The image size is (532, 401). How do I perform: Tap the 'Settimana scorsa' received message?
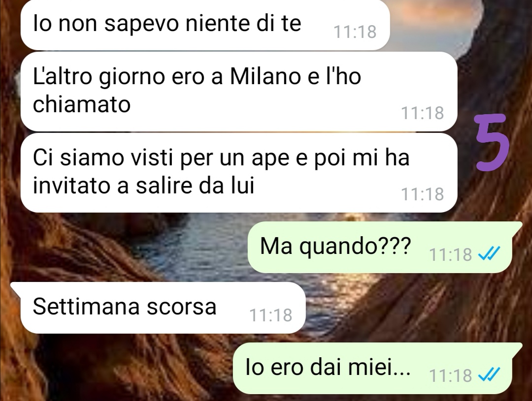pos(158,308)
